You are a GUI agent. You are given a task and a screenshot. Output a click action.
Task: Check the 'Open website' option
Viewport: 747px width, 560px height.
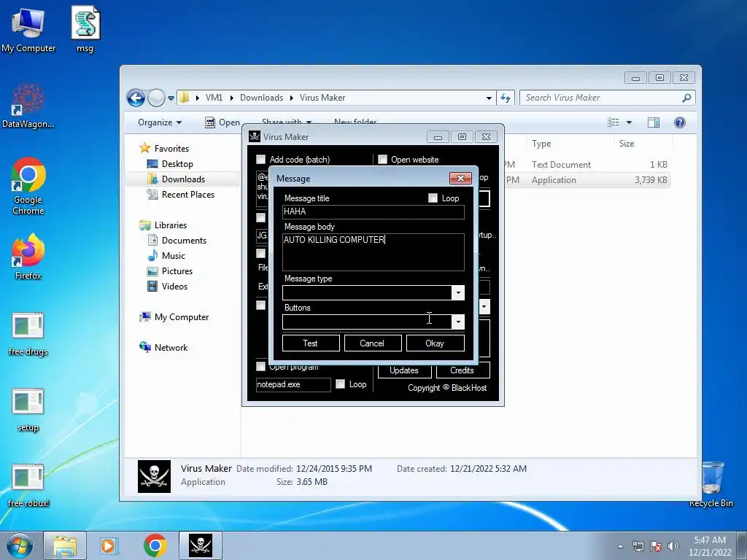point(382,160)
